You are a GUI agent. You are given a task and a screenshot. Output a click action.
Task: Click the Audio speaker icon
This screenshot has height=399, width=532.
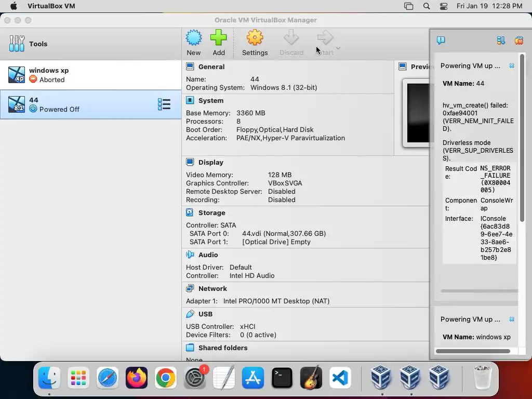click(x=190, y=255)
